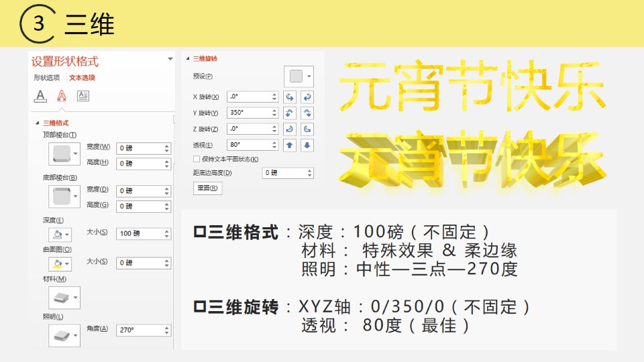The width and height of the screenshot is (644, 362).
Task: Click the perspective widen (down arrow) icon
Action: click(x=307, y=145)
